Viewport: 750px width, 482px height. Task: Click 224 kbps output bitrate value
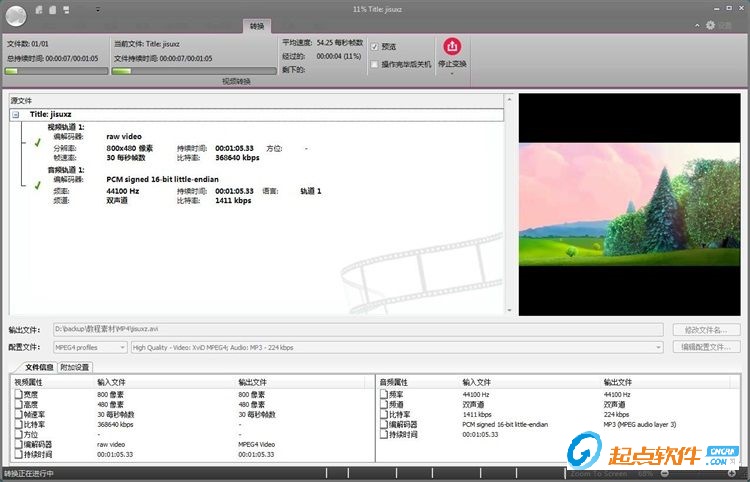(x=616, y=415)
